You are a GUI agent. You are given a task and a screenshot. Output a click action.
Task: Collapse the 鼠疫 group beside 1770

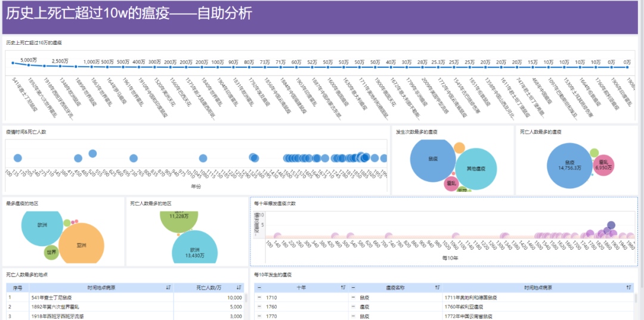coord(353,316)
